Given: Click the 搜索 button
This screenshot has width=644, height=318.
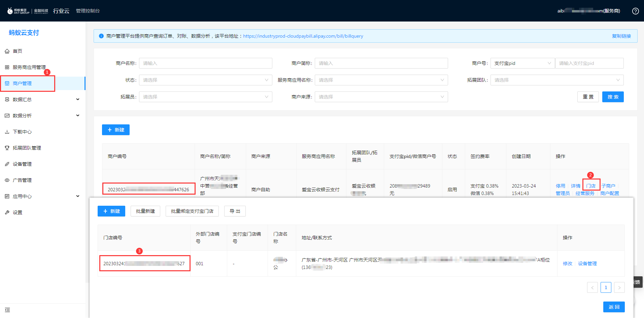Looking at the screenshot, I should [613, 97].
